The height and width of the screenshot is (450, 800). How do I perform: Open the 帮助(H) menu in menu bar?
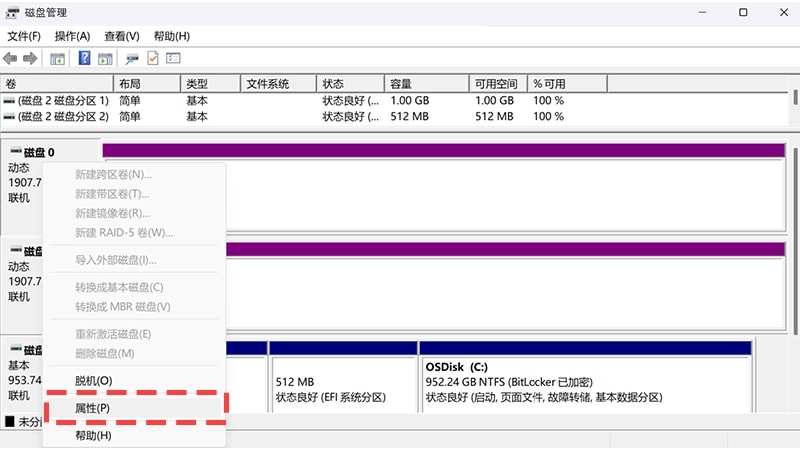pyautogui.click(x=172, y=36)
